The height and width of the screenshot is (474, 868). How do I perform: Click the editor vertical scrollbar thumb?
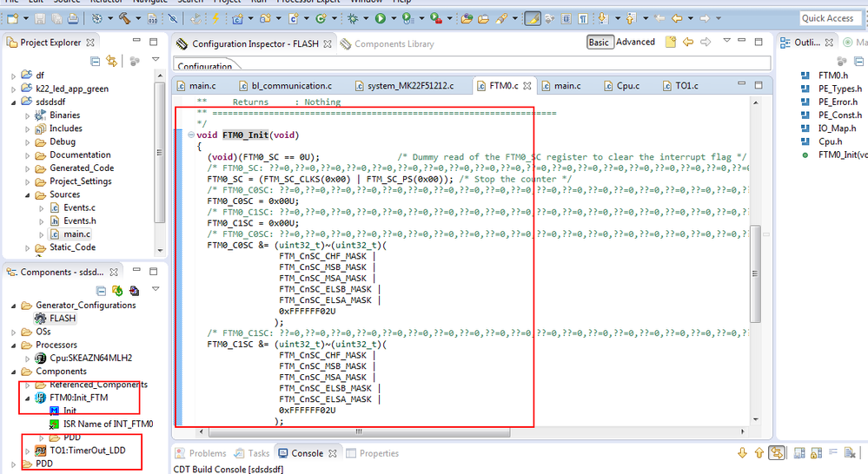[755, 273]
